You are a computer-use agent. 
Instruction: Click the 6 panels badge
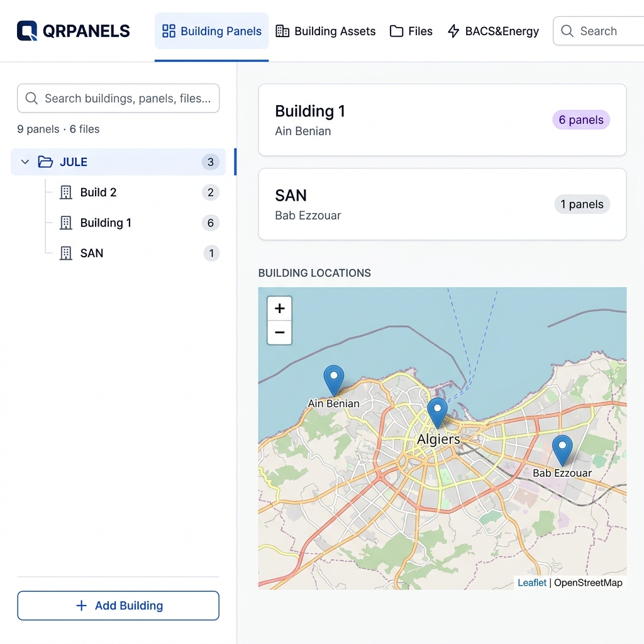[x=581, y=120]
